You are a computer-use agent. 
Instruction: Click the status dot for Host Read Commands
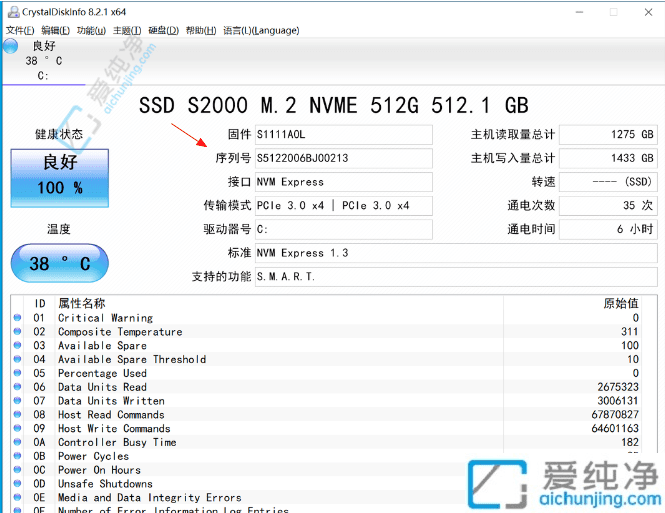tap(17, 414)
